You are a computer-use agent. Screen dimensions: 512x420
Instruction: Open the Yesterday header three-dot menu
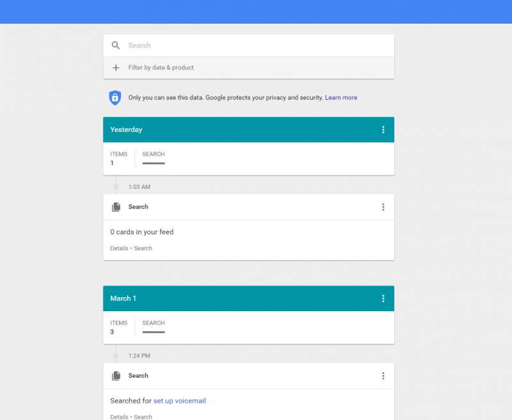(x=383, y=130)
